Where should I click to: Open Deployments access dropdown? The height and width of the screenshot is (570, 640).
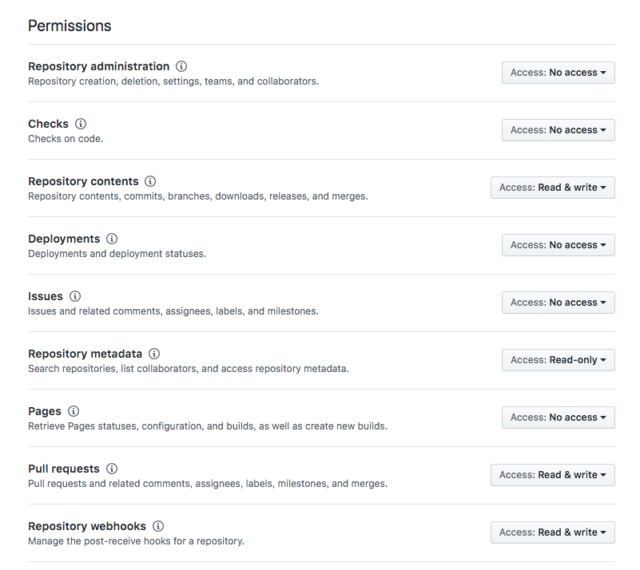point(558,245)
